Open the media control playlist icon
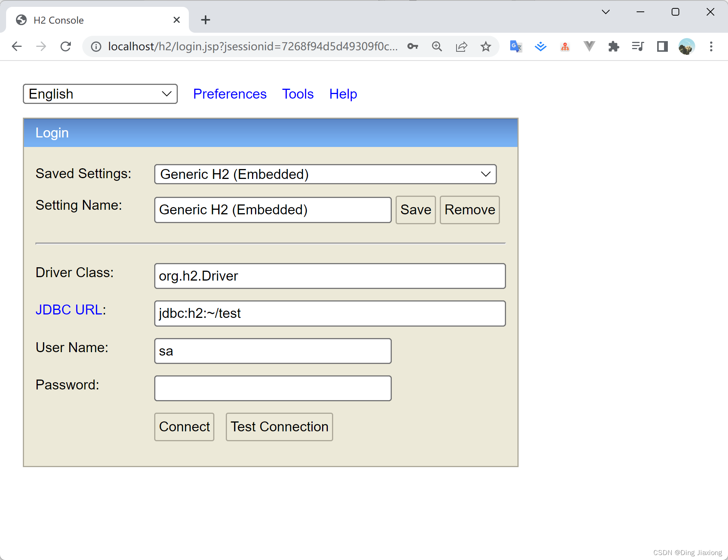The image size is (728, 560). click(x=638, y=46)
